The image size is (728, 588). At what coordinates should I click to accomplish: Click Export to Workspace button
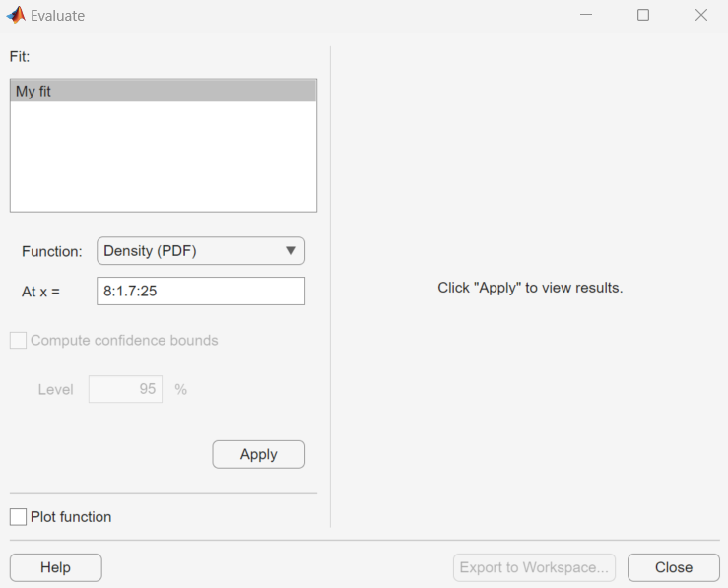pyautogui.click(x=534, y=567)
